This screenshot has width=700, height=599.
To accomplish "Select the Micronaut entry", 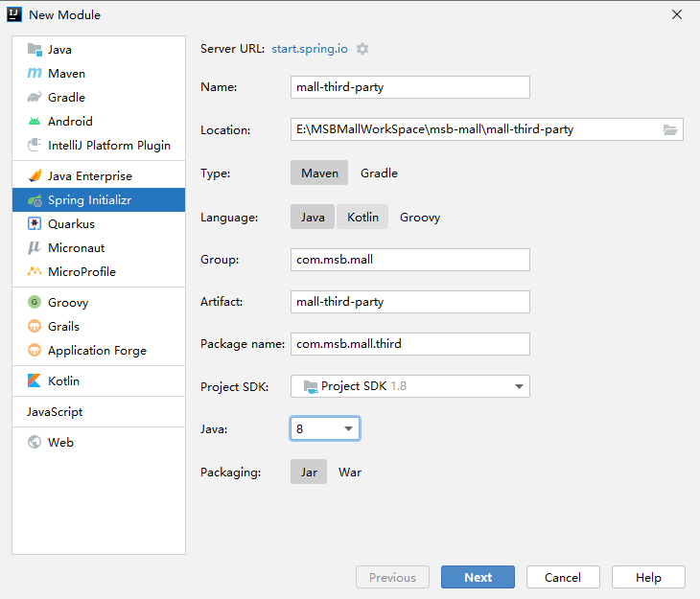I will (99, 247).
